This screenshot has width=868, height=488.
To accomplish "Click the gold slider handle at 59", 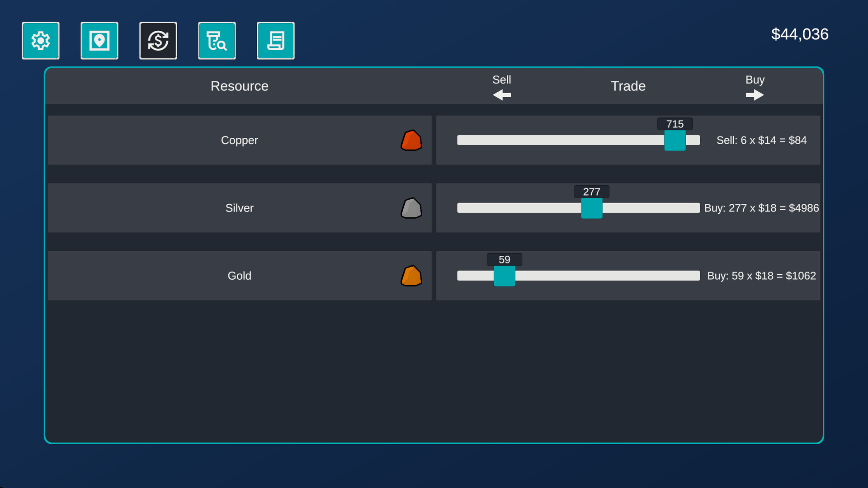I will [504, 276].
